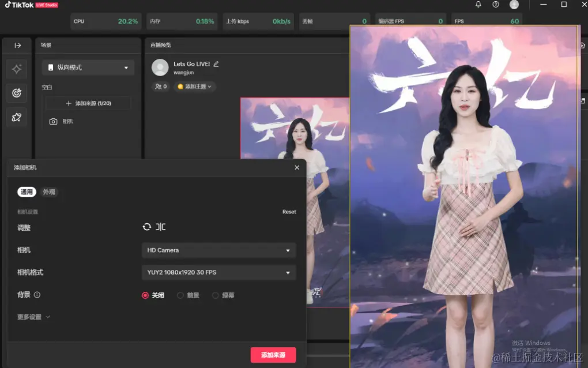Screen dimensions: 588x368
Task: Click 添加来源 (1/20) in scene panel
Action: click(x=89, y=103)
